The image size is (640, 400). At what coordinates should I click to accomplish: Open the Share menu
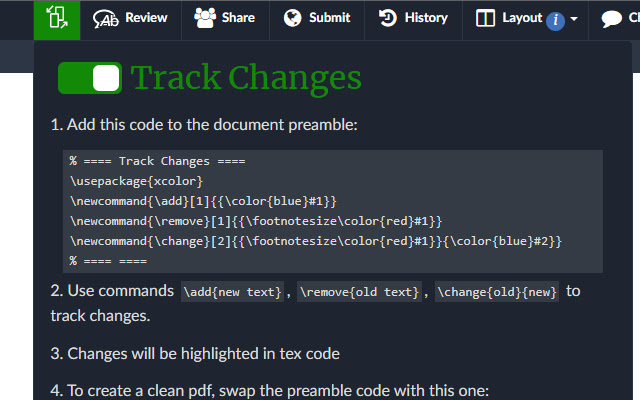[238, 17]
